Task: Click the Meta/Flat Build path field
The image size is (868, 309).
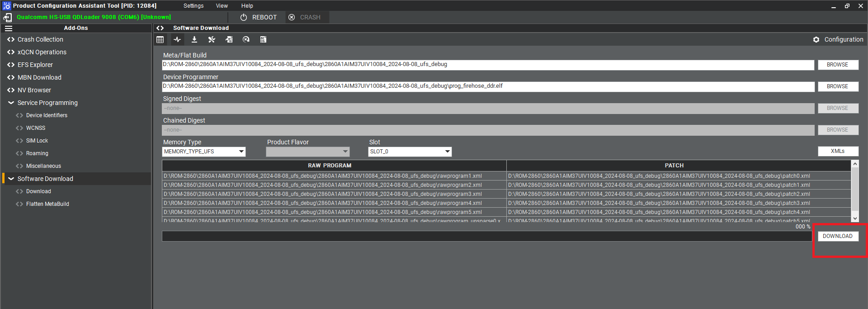Action: pyautogui.click(x=488, y=65)
